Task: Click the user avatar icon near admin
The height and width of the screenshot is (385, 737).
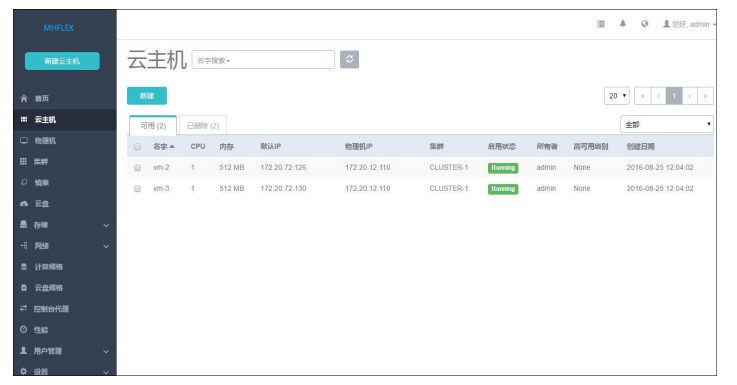Action: pos(666,24)
